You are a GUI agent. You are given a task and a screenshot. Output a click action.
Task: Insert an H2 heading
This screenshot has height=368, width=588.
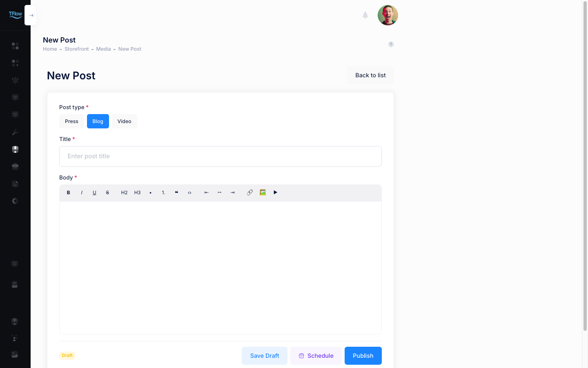point(124,193)
